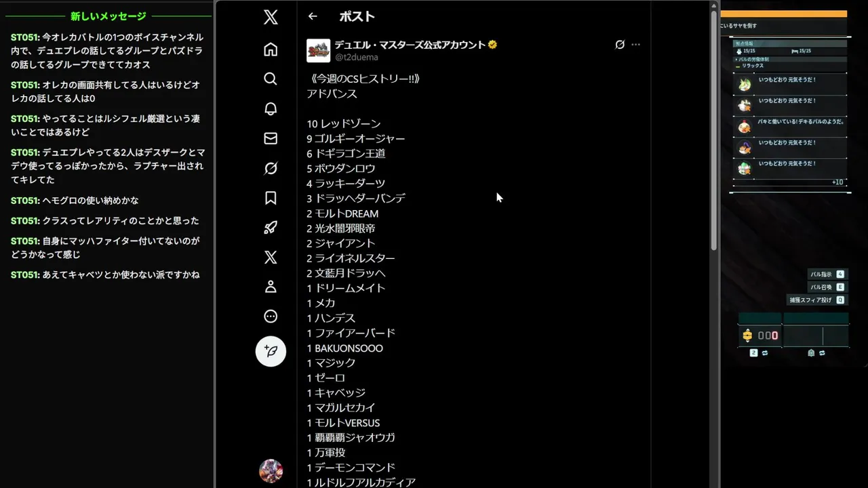868x488 pixels.
Task: Click the X logo at top of sidebar
Action: [271, 18]
